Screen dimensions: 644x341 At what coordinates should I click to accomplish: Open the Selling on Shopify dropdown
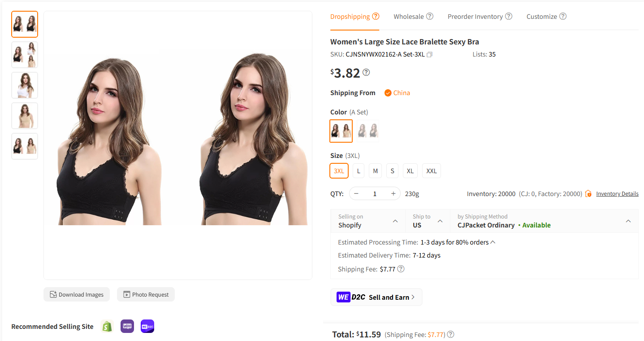coord(395,221)
